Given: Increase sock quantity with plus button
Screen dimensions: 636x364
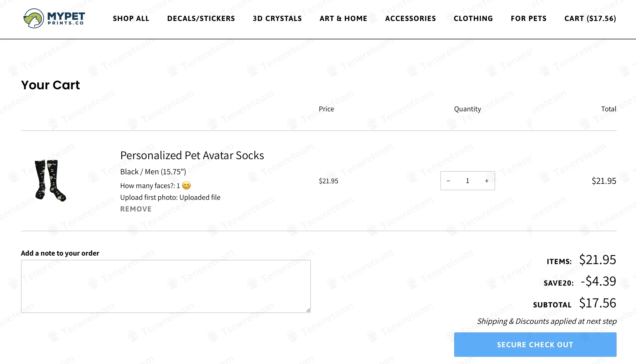Looking at the screenshot, I should [x=487, y=181].
